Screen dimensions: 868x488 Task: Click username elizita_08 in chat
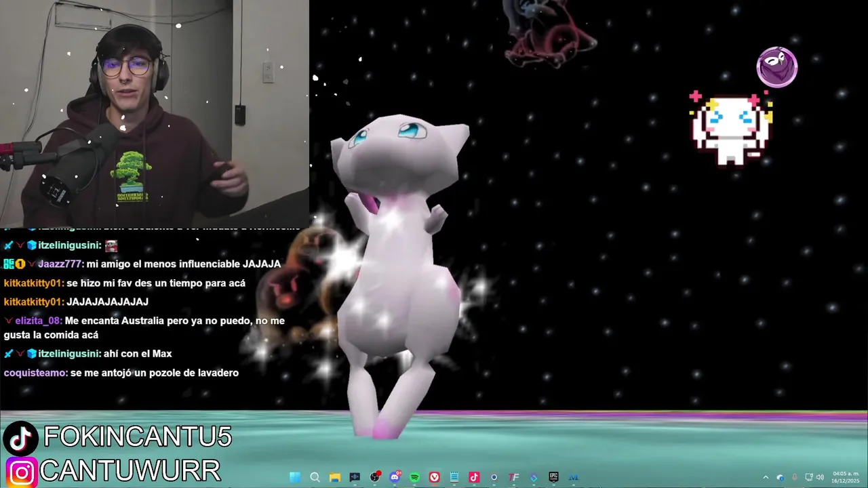click(x=38, y=321)
